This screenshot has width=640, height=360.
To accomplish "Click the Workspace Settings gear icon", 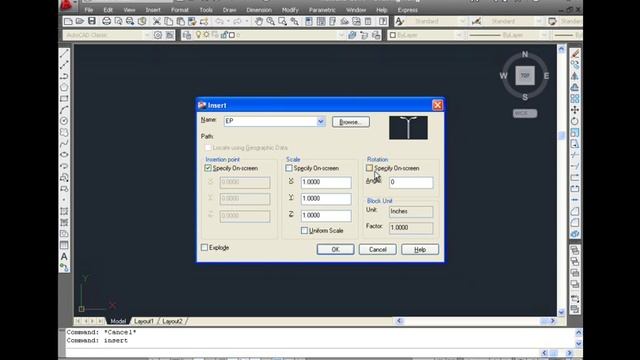I will 158,35.
